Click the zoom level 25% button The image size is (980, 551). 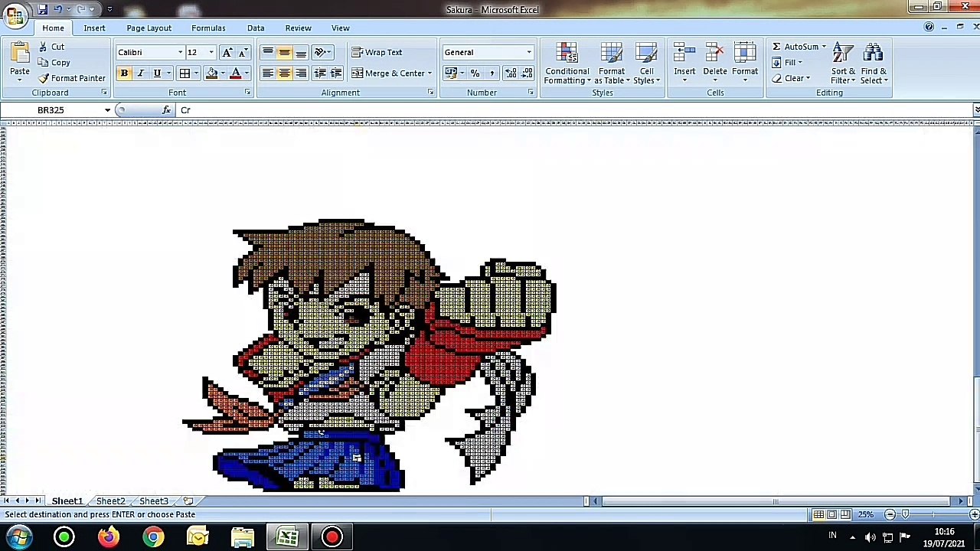(865, 514)
